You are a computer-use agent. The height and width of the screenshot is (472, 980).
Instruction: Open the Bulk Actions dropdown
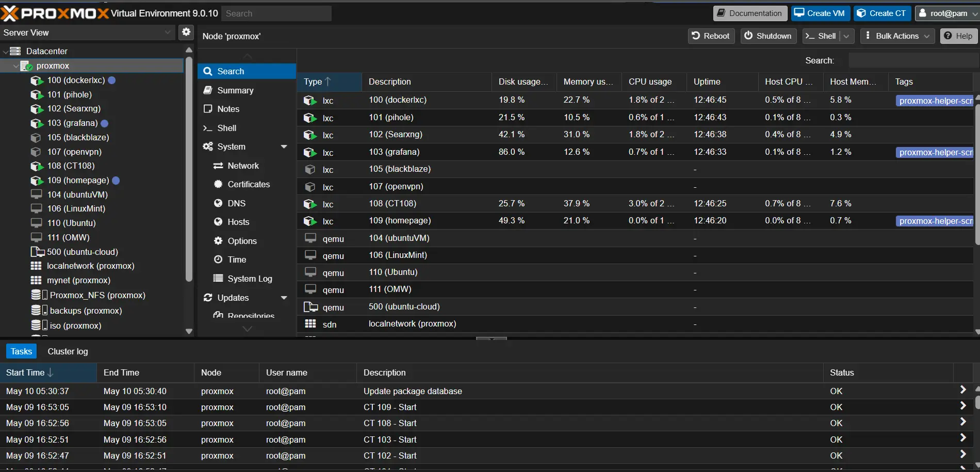click(x=897, y=36)
